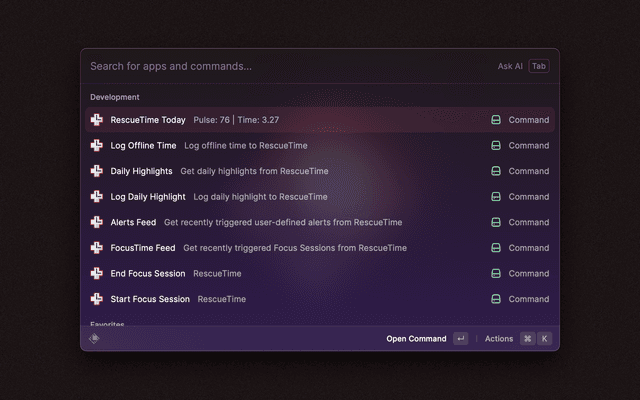Click the Raycast logo in bottom bar
The image size is (640, 400).
click(x=94, y=338)
